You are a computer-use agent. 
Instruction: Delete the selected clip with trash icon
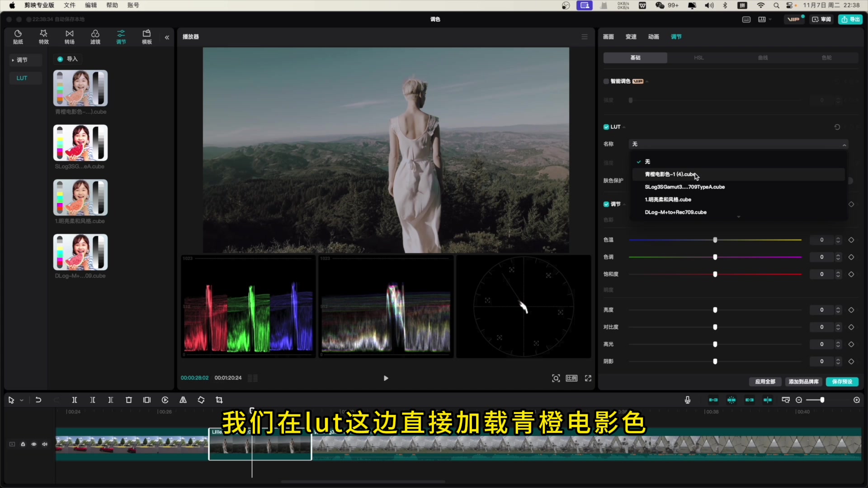point(129,400)
